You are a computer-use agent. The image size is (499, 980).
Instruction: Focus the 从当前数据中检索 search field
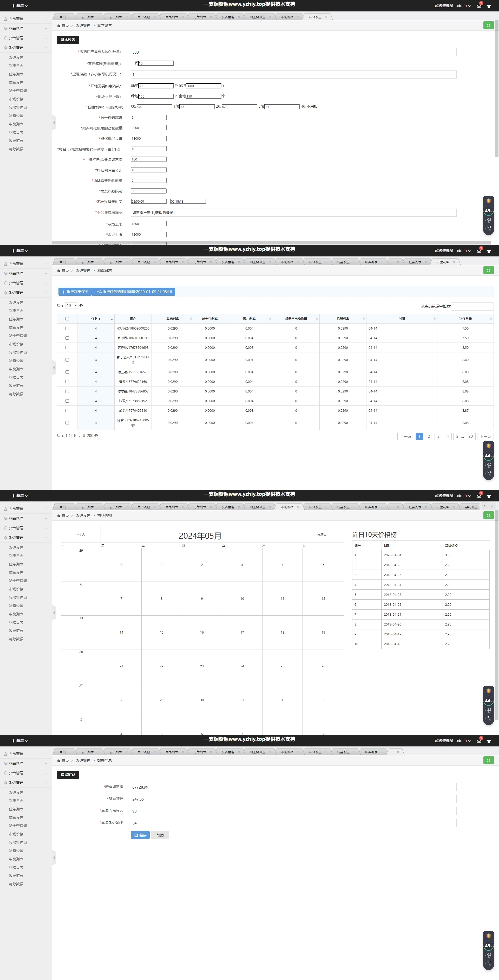coord(472,306)
